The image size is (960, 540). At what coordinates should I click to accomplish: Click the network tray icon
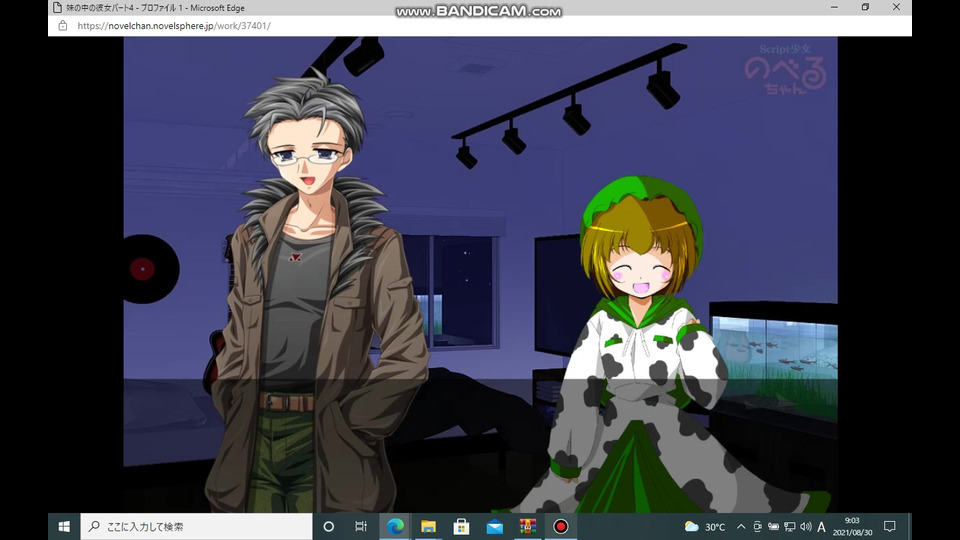tap(790, 527)
